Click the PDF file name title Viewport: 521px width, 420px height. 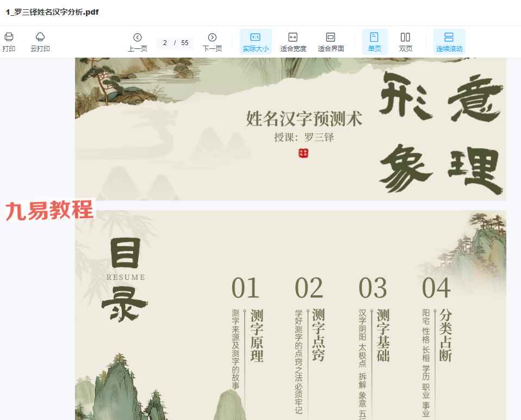[x=52, y=12]
